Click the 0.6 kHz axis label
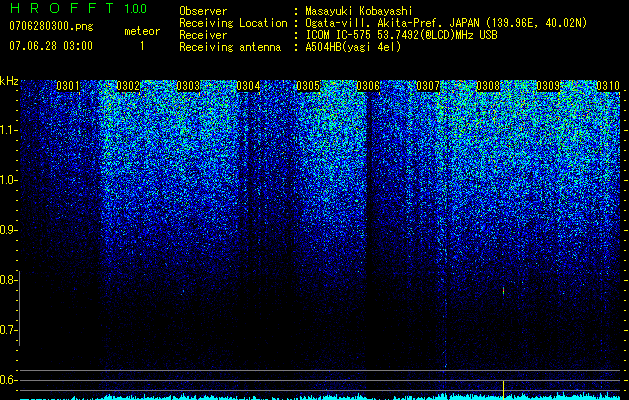The image size is (629, 400). coord(8,380)
